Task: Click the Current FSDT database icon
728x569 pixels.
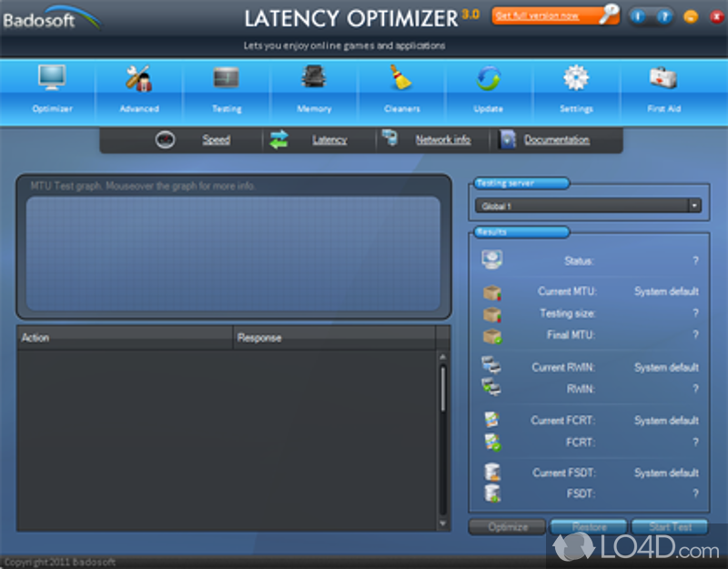Action: [492, 472]
